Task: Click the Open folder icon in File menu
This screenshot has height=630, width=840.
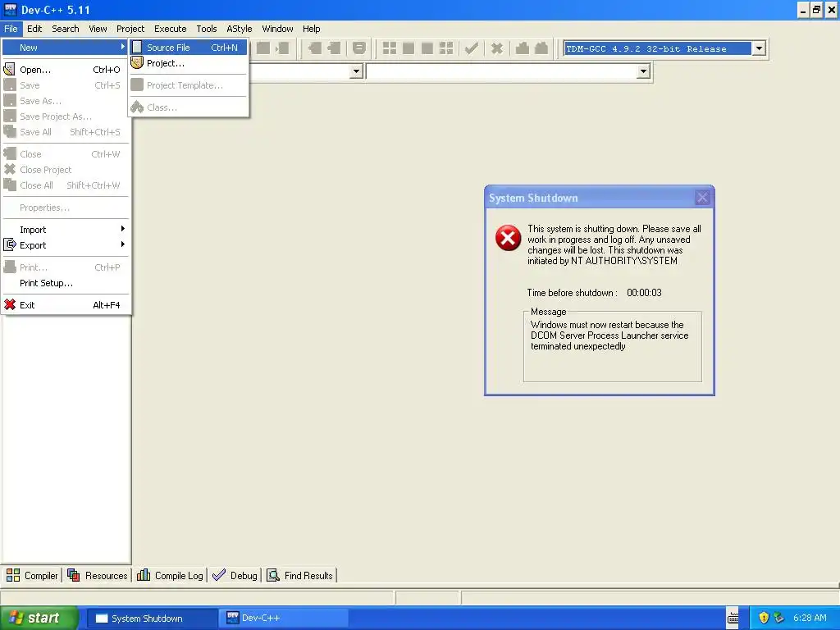Action: point(9,69)
